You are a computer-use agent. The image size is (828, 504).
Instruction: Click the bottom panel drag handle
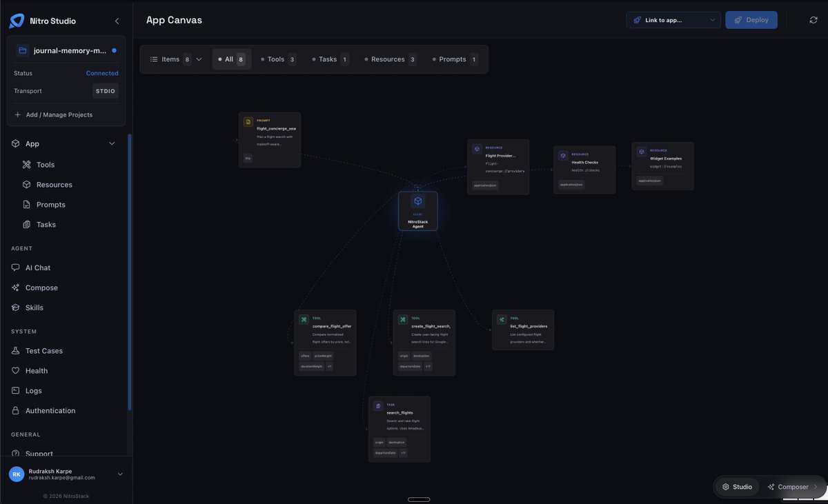[x=419, y=499]
